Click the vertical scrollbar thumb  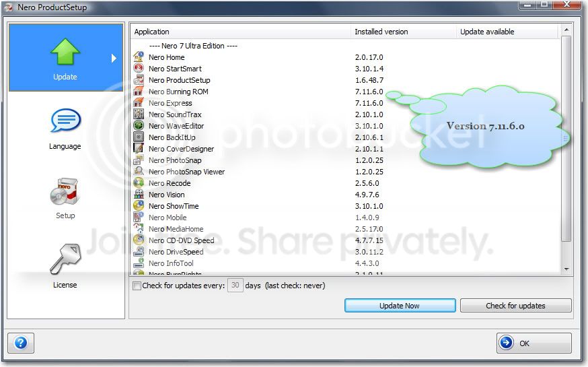(566, 139)
